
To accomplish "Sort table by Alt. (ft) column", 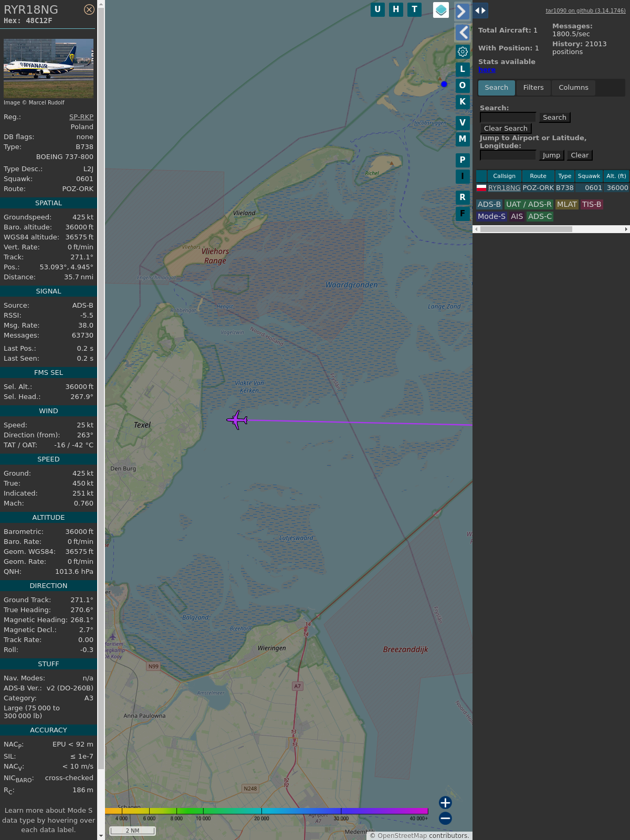I will pos(616,176).
